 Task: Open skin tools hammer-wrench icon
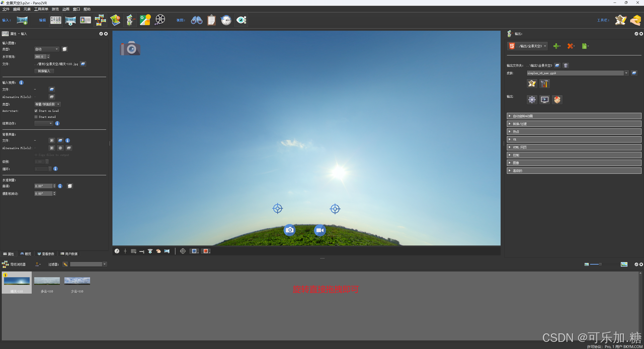[544, 84]
